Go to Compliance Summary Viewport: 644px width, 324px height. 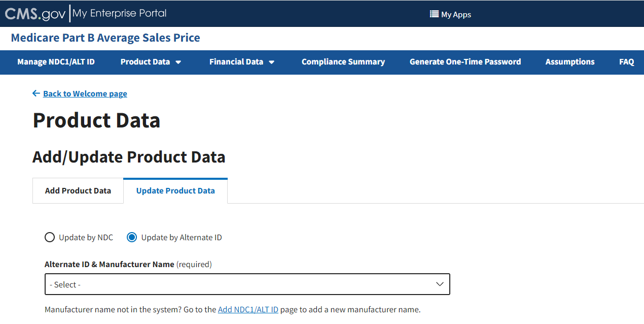pos(343,62)
